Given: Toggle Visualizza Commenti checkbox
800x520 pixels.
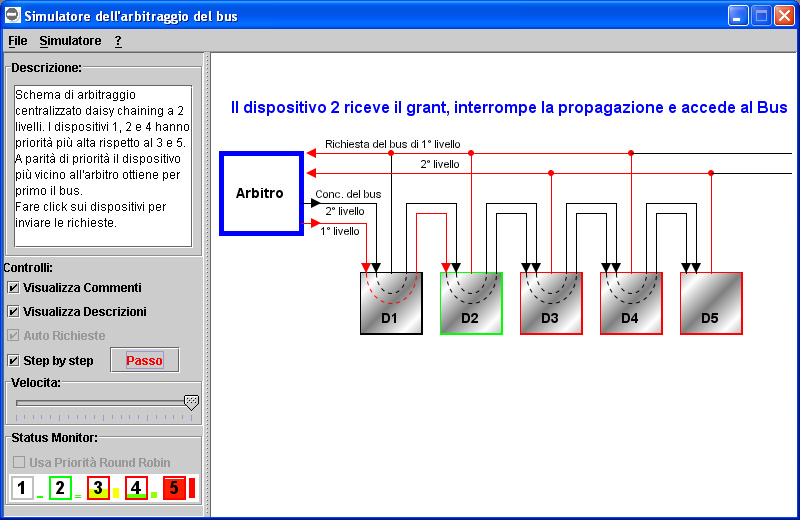Looking at the screenshot, I should (x=13, y=288).
